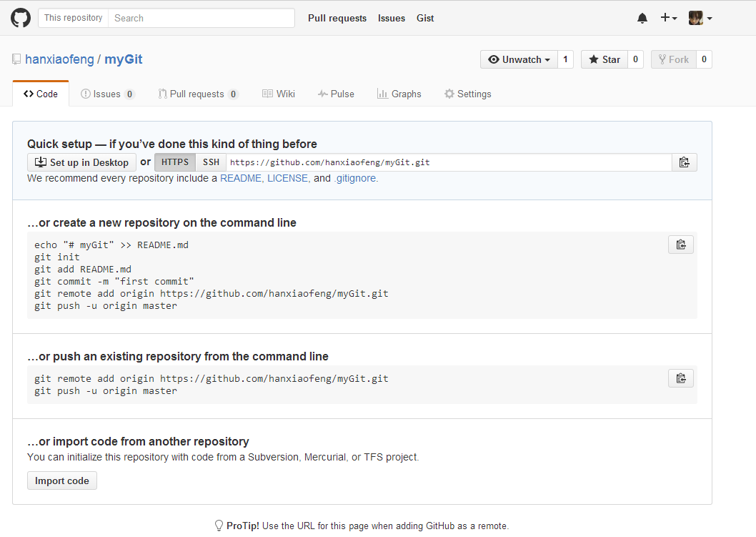Open the README link

pos(242,178)
